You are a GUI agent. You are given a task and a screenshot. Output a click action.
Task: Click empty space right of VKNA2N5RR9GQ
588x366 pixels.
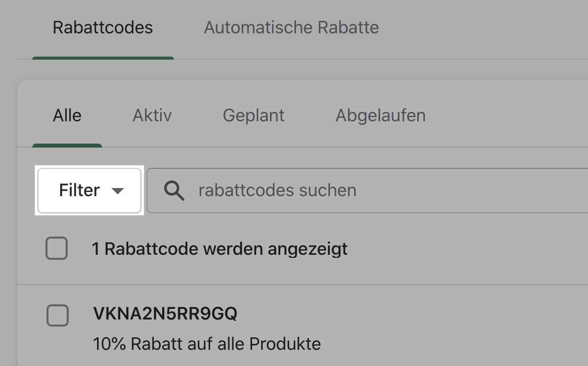[x=404, y=314]
